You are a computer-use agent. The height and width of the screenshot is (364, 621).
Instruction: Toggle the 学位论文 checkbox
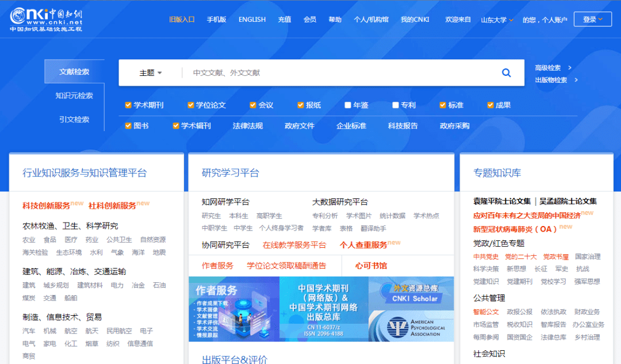tap(190, 105)
